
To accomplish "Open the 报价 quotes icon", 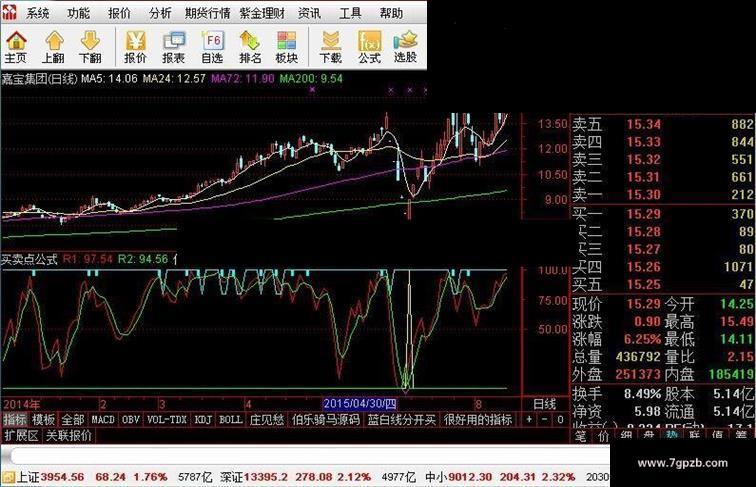I will pos(135,47).
